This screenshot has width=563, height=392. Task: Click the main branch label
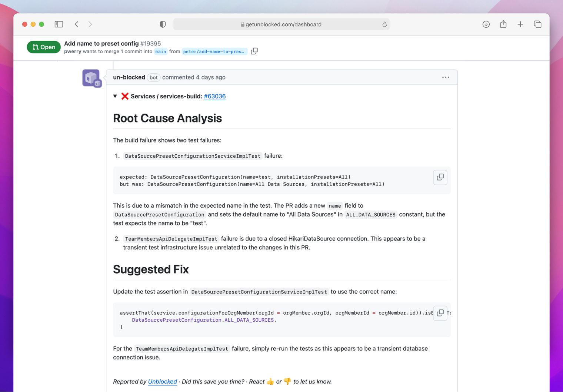(x=161, y=51)
